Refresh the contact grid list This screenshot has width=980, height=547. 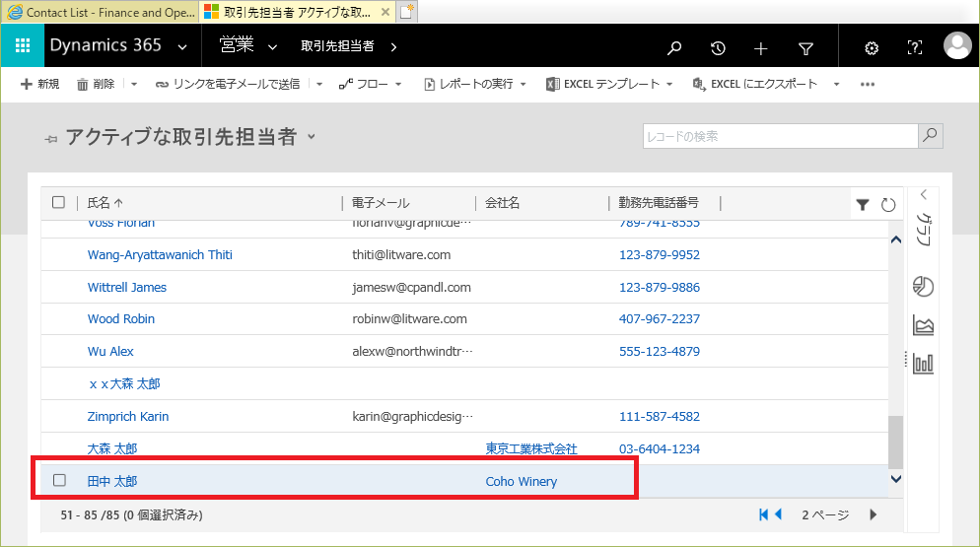click(887, 204)
